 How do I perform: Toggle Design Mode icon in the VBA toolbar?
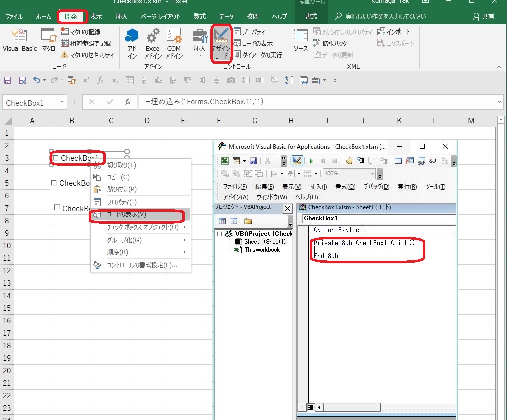[297, 161]
